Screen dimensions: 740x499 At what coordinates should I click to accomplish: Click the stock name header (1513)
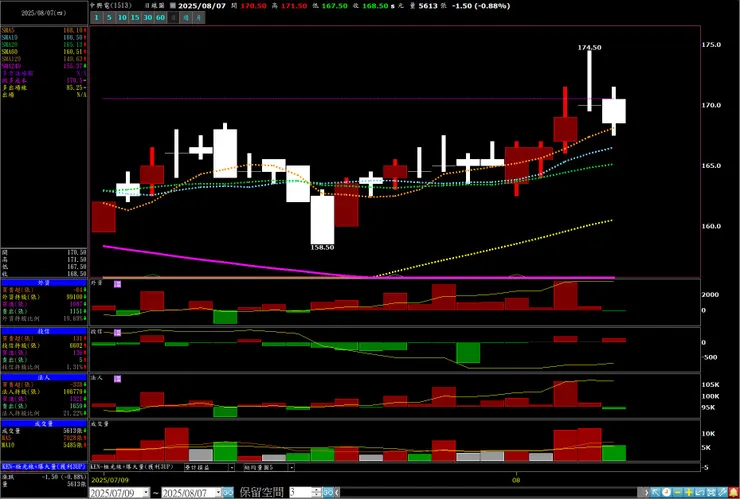pos(111,6)
